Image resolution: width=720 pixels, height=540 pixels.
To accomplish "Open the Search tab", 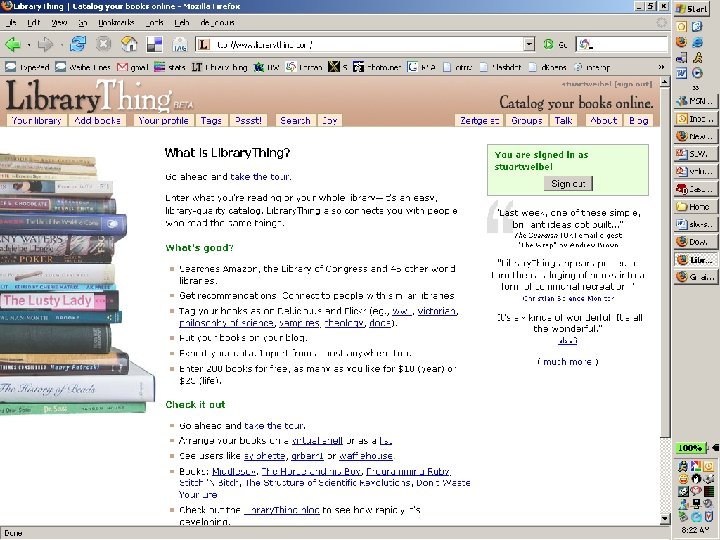I will [x=295, y=120].
